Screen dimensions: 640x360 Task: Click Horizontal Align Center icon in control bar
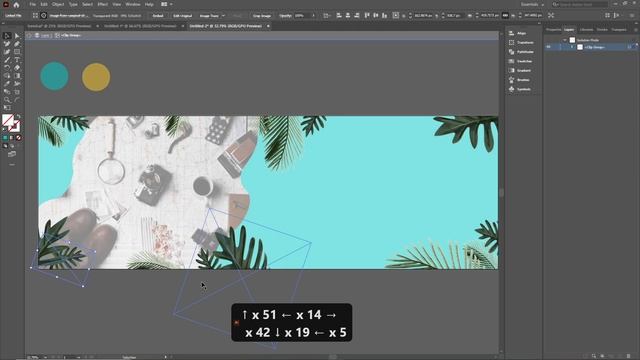pos(348,16)
